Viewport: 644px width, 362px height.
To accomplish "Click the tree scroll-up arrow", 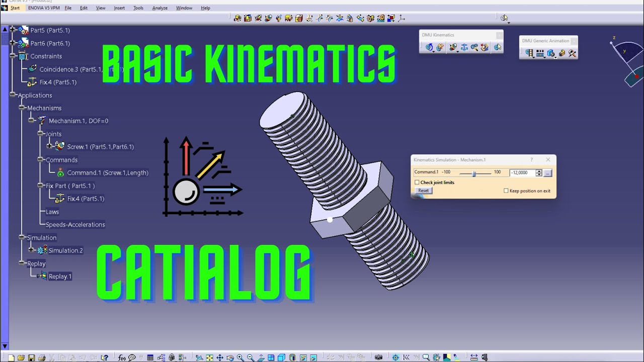I will pos(5,29).
